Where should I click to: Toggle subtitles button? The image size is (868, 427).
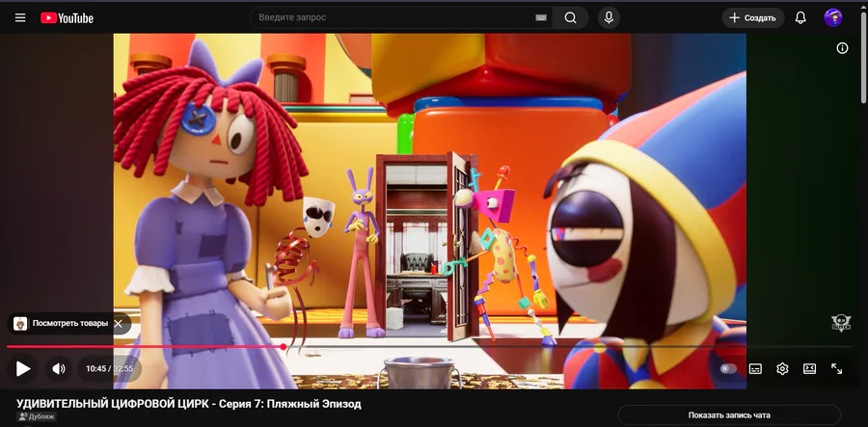click(755, 369)
